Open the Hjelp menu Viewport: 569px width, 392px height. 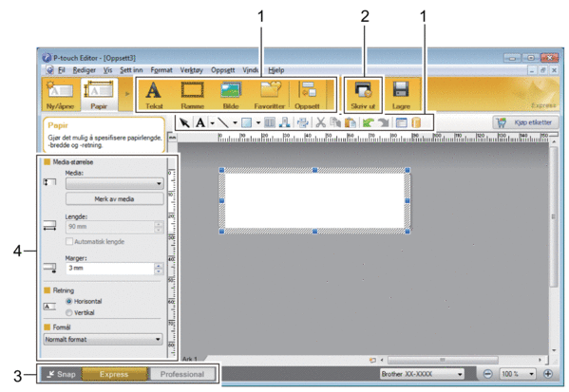pos(276,70)
